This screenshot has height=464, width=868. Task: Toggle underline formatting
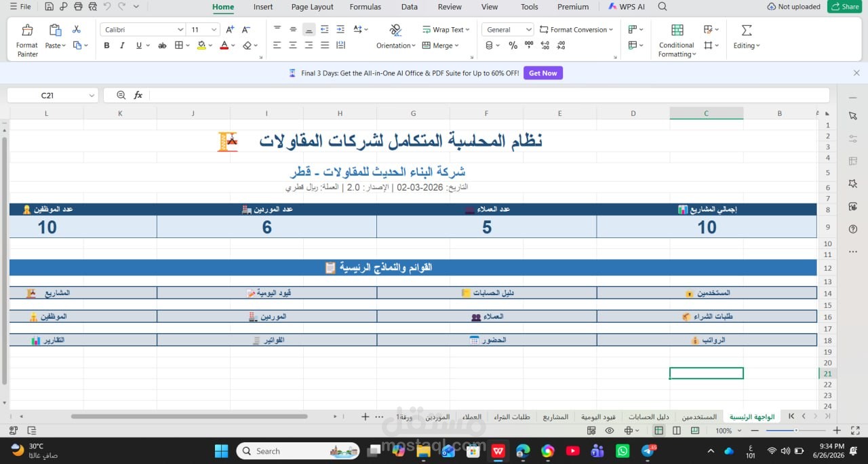(x=139, y=45)
